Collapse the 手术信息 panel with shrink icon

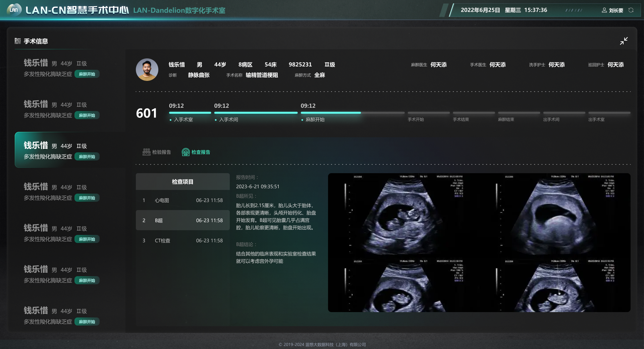[624, 41]
